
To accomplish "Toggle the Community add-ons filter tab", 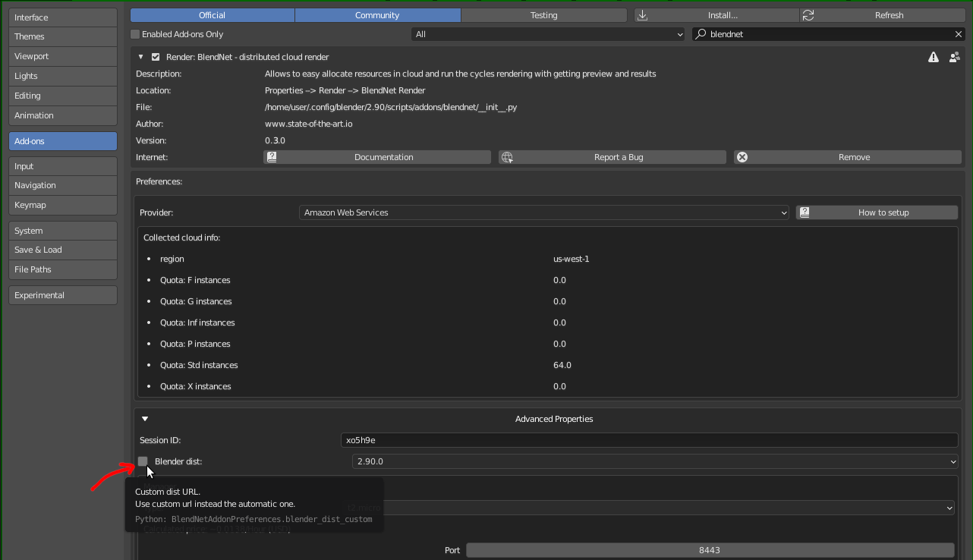I will pos(377,15).
